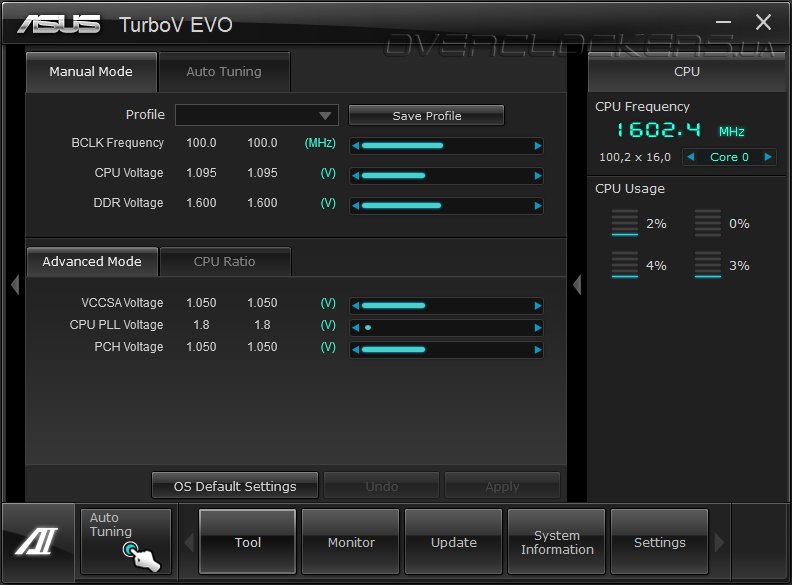Minimize the TurboV EVO window
The height and width of the screenshot is (585, 792).
(724, 22)
